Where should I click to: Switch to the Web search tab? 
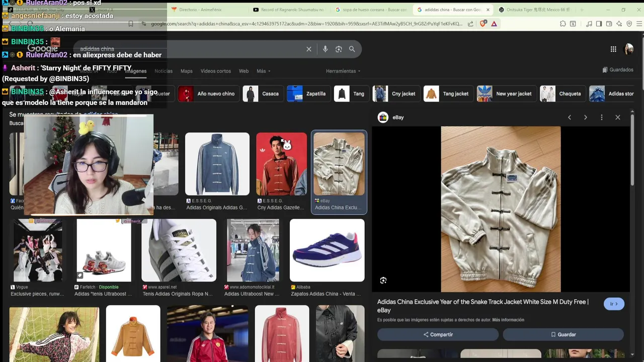tap(244, 71)
